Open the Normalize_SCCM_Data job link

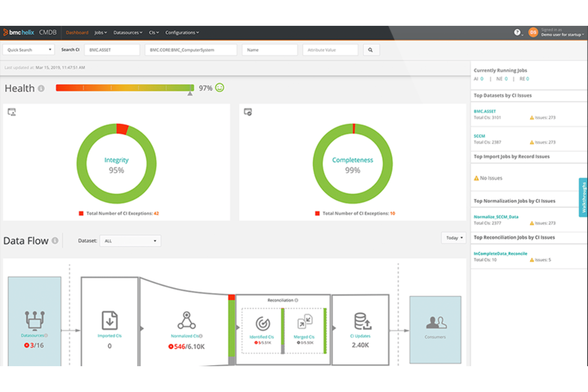click(496, 217)
